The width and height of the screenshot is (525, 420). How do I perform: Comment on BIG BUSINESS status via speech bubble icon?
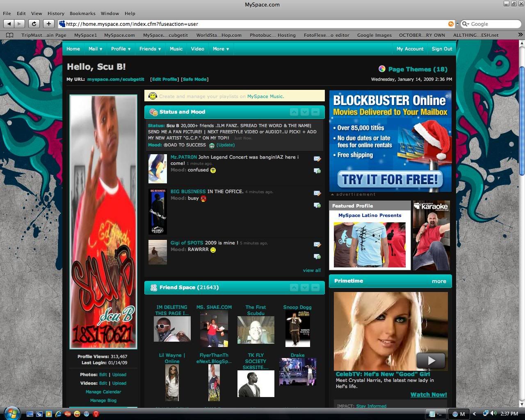[317, 205]
